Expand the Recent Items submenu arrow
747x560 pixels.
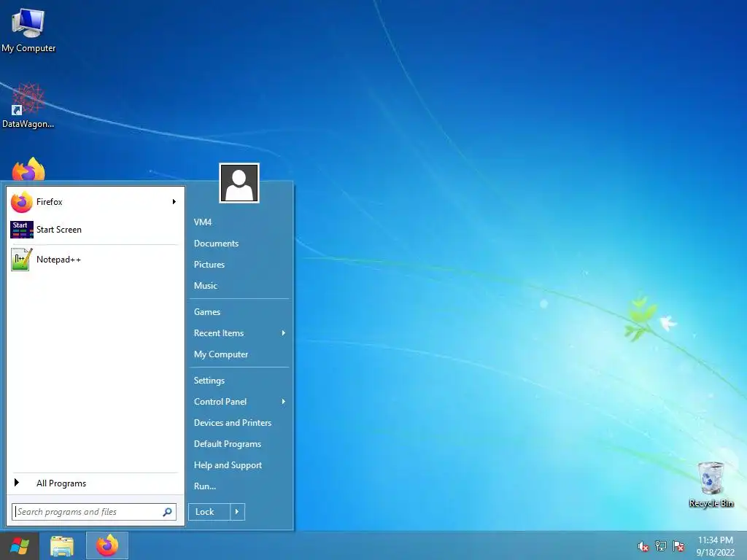click(284, 332)
